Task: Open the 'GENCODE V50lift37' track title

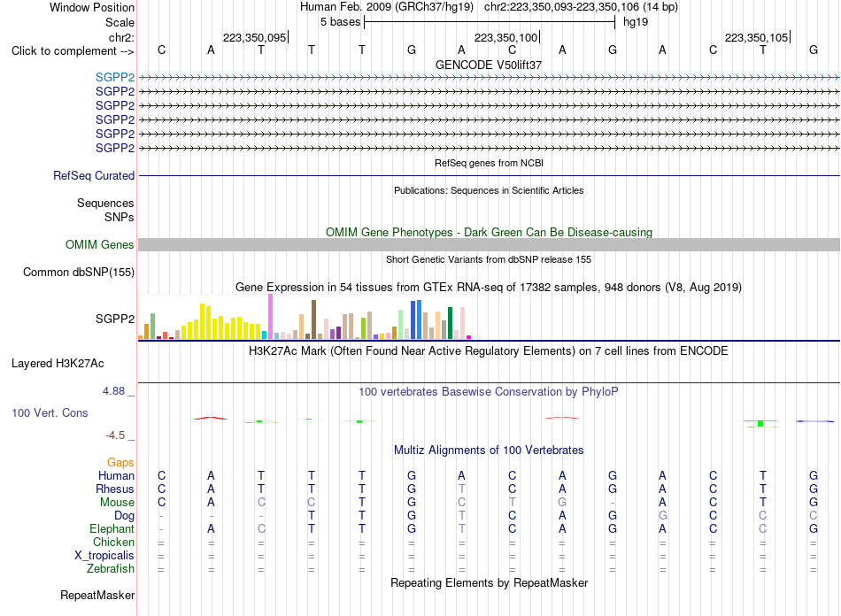Action: point(489,65)
